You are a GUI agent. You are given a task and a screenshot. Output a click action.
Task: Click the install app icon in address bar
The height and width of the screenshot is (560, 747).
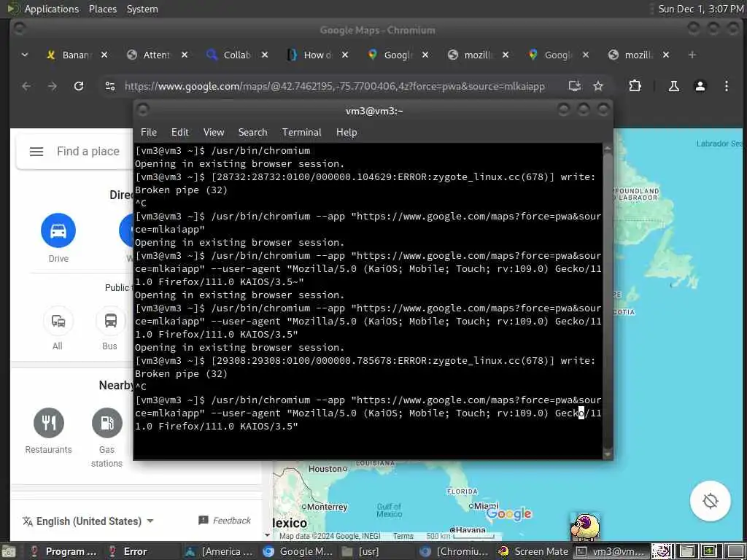coord(575,86)
